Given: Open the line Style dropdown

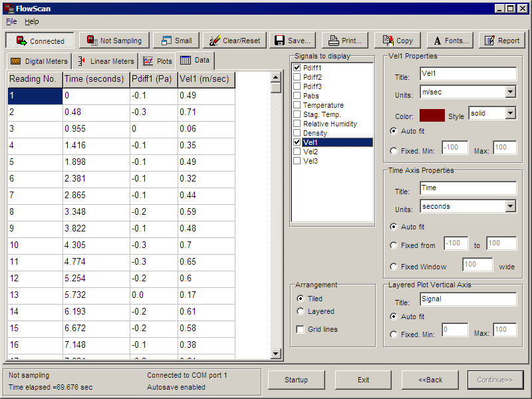Looking at the screenshot, I should click(x=510, y=113).
